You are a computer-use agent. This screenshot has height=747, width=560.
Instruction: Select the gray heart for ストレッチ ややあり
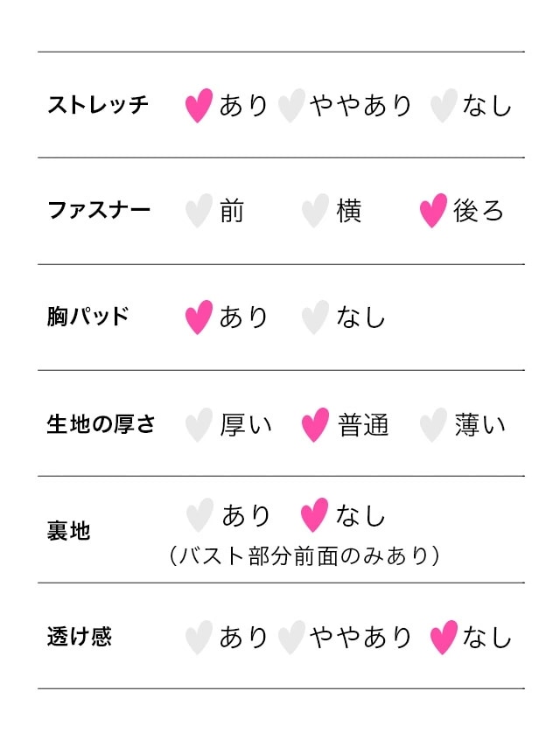pyautogui.click(x=291, y=105)
